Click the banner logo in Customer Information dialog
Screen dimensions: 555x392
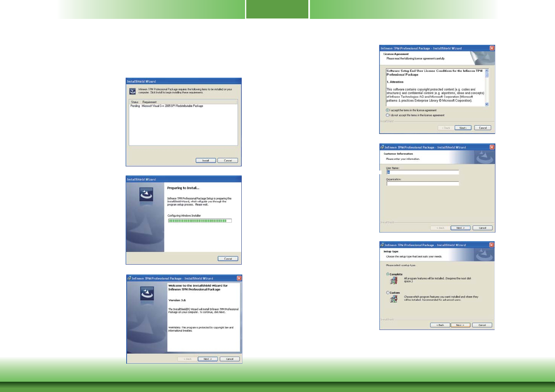(484, 157)
